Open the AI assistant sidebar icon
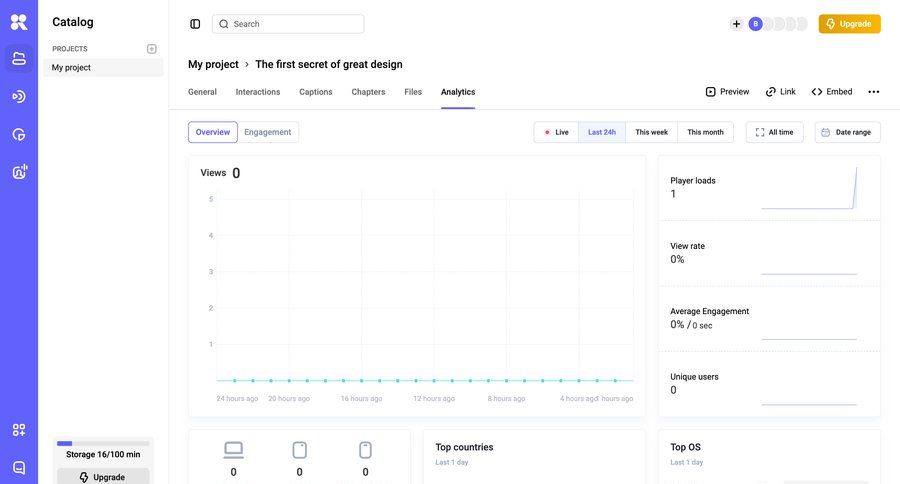 pos(20,172)
